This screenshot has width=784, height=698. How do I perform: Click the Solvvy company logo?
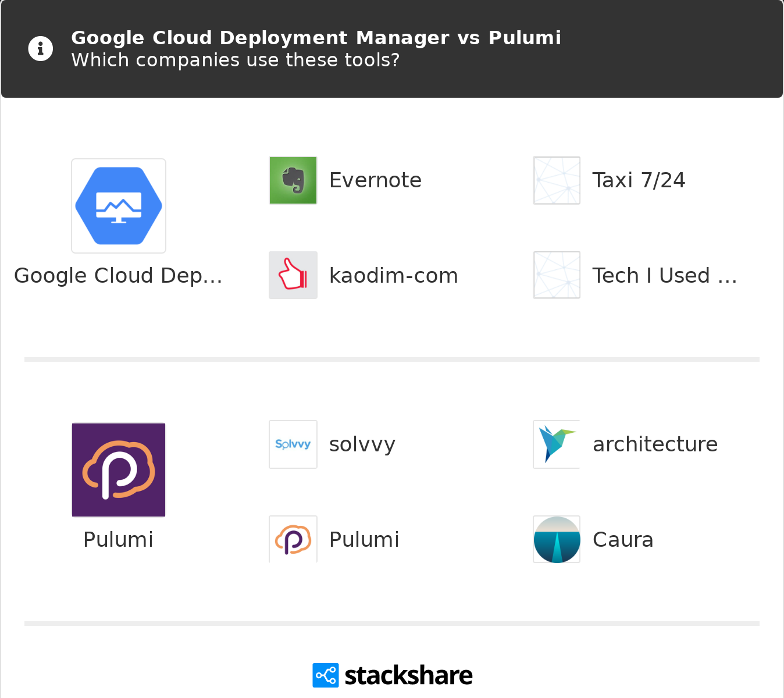click(x=293, y=444)
